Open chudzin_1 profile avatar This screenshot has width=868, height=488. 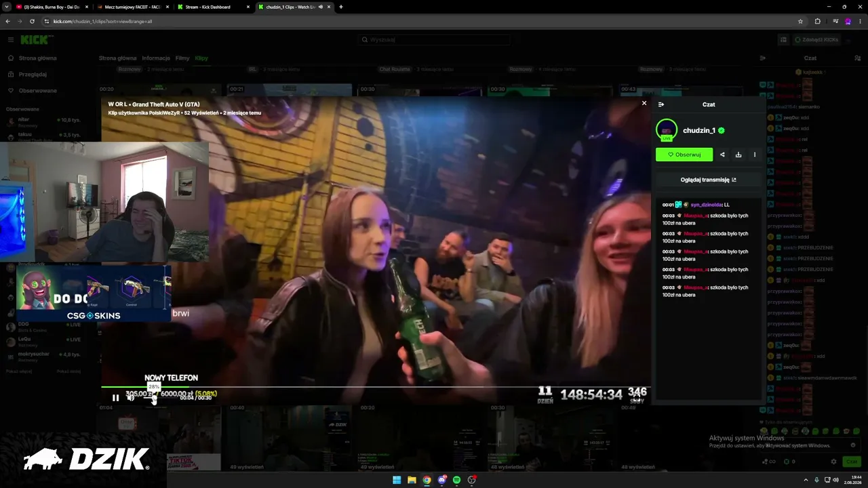pyautogui.click(x=667, y=129)
